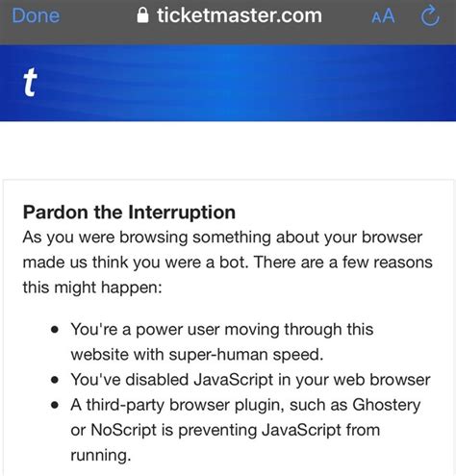Select the ticketmaster.com address text
Screen dimensions: 456x476
click(x=240, y=15)
